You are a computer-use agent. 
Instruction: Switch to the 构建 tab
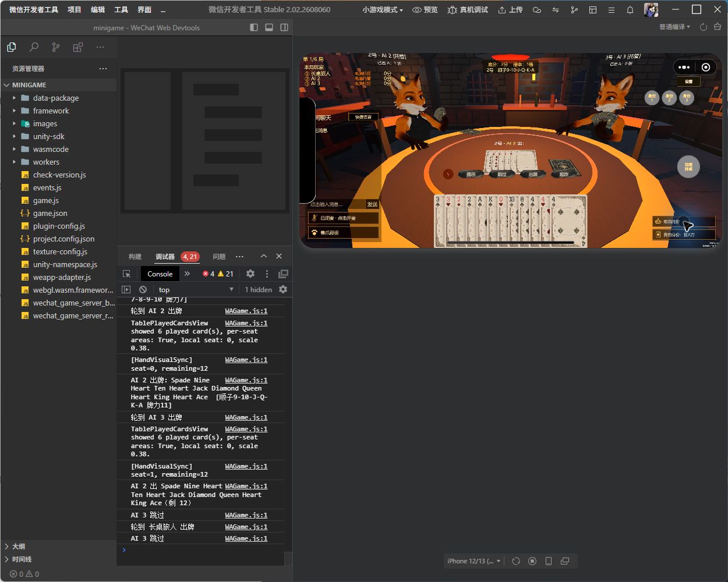[x=135, y=257]
